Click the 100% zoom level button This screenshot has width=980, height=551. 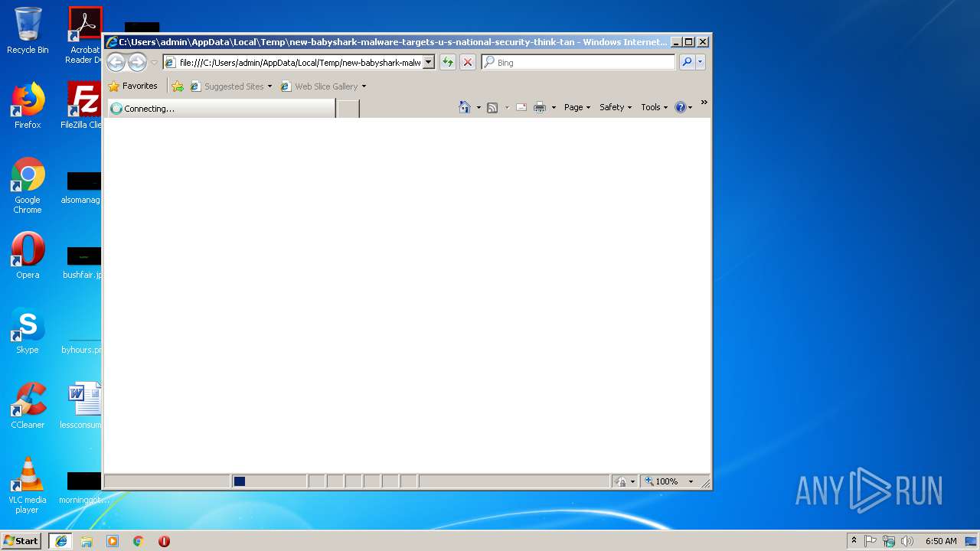click(661, 481)
